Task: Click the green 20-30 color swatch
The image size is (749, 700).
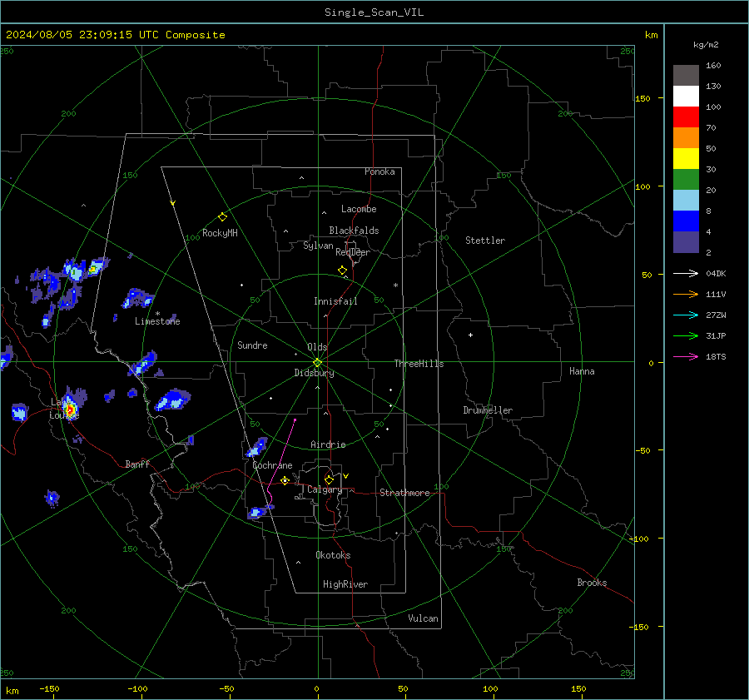Action: click(686, 180)
